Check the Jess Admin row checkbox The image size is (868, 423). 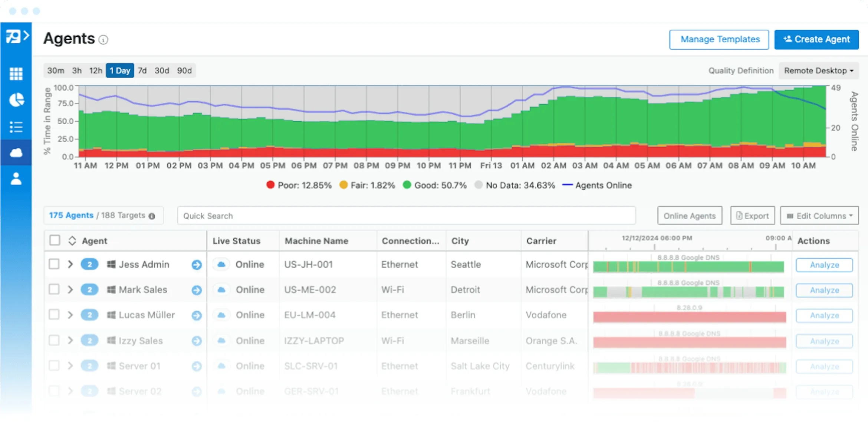pyautogui.click(x=54, y=264)
